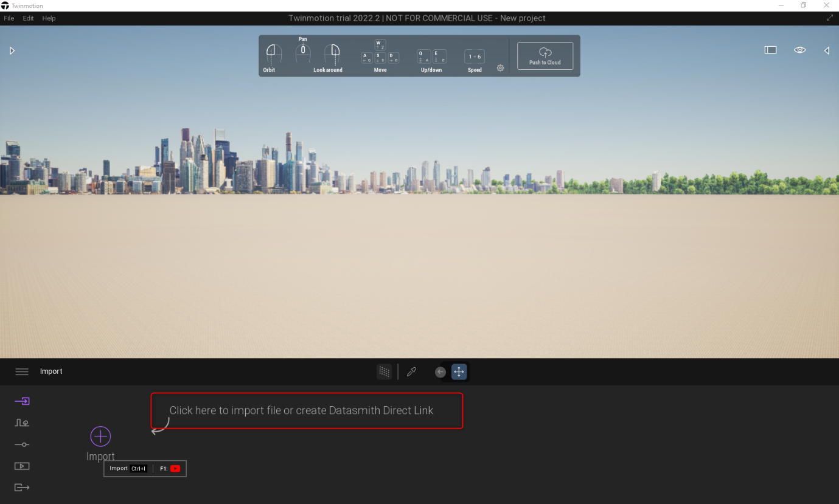Click the purple Import plus button

pyautogui.click(x=100, y=437)
